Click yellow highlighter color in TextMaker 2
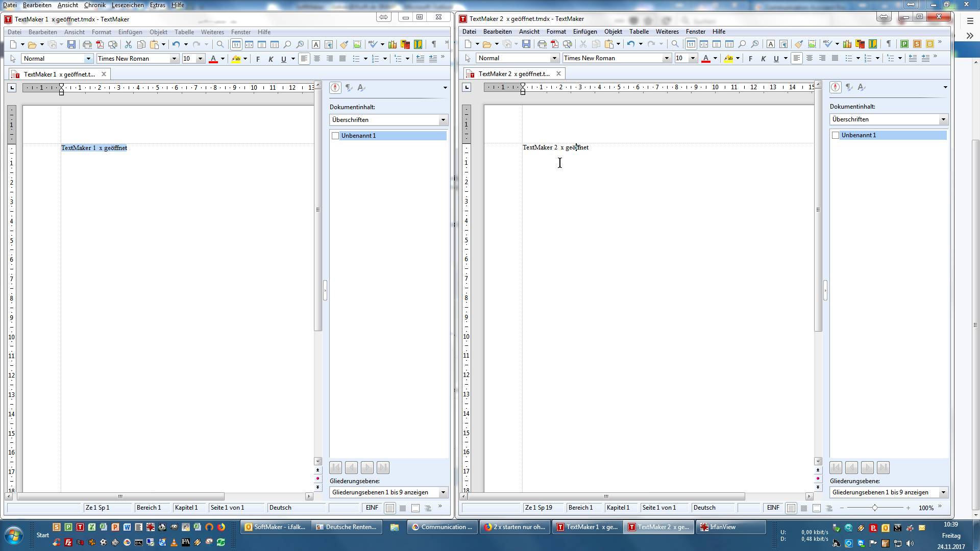 click(x=728, y=58)
